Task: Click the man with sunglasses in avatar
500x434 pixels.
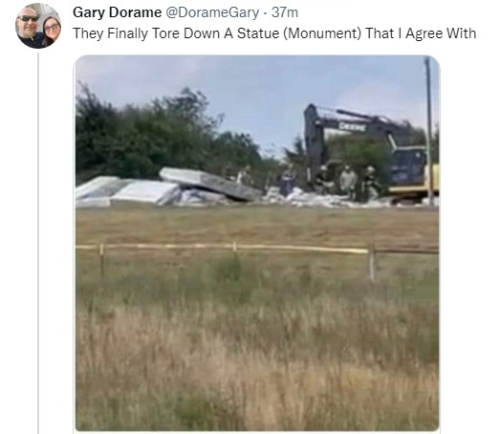Action: pos(29,28)
